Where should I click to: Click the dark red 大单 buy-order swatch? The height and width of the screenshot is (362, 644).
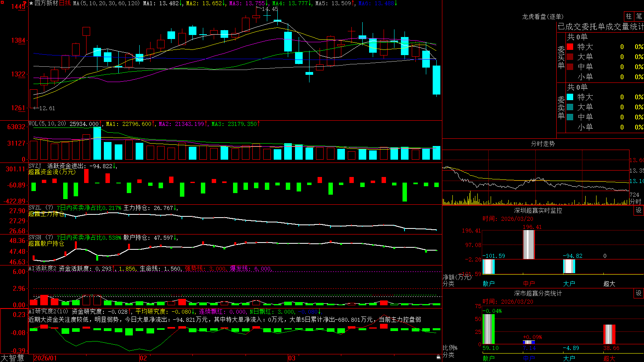click(x=570, y=57)
